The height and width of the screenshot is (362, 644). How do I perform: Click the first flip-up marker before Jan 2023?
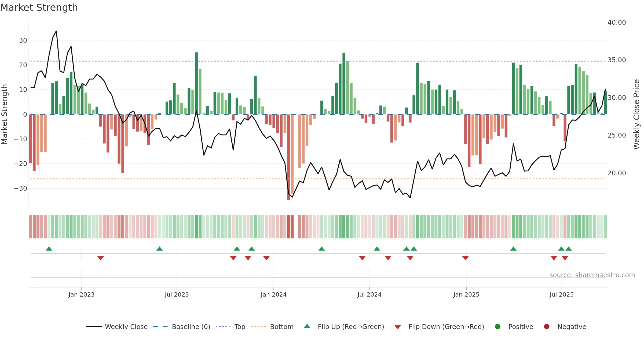point(49,249)
